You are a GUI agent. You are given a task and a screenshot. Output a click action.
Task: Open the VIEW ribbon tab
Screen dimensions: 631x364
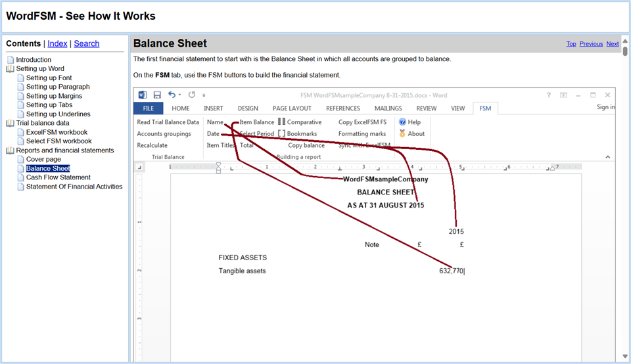[x=457, y=108]
